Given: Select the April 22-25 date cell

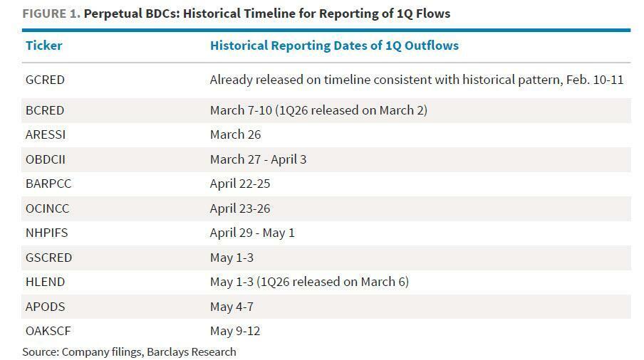Looking at the screenshot, I should [x=240, y=184].
